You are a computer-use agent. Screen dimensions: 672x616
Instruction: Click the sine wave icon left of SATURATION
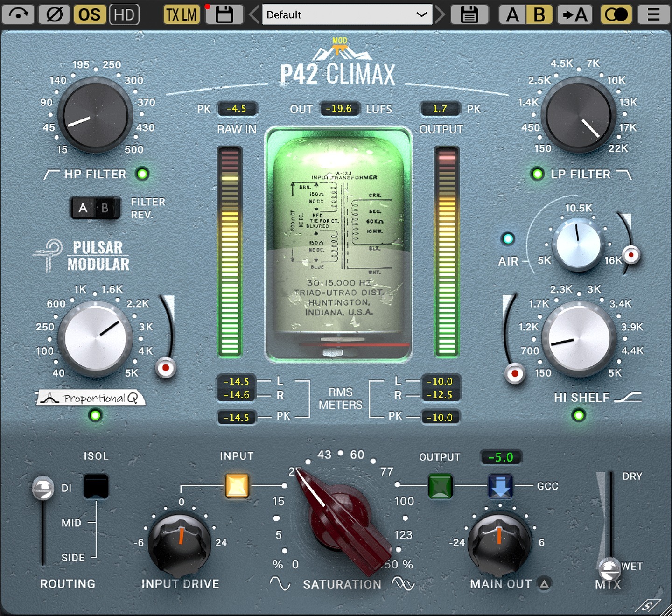coord(280,583)
